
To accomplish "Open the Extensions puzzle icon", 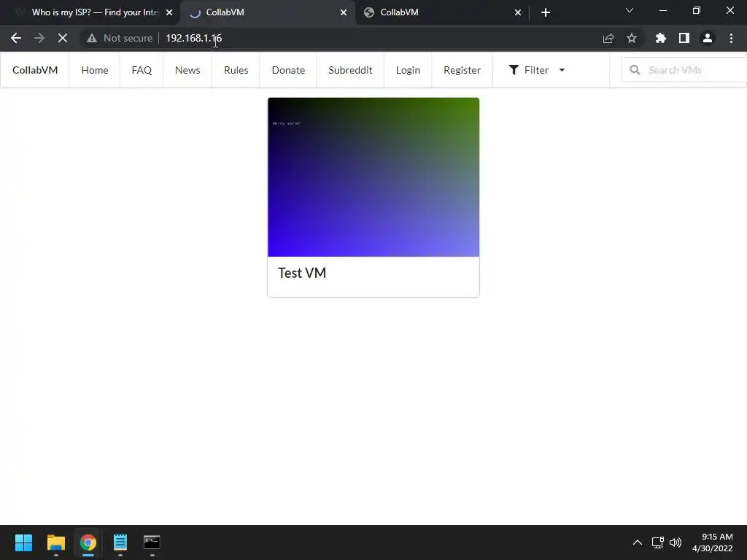I will tap(660, 38).
